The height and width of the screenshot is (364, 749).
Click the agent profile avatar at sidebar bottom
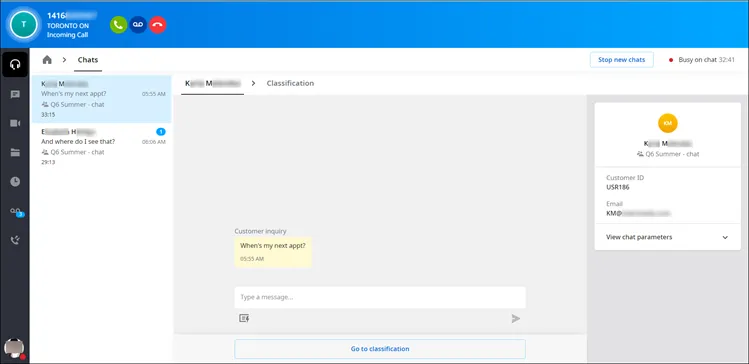pyautogui.click(x=14, y=348)
